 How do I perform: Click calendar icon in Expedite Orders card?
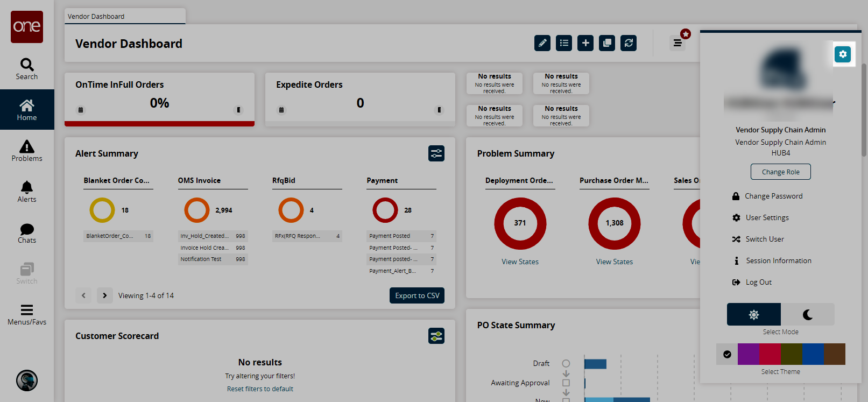point(281,110)
